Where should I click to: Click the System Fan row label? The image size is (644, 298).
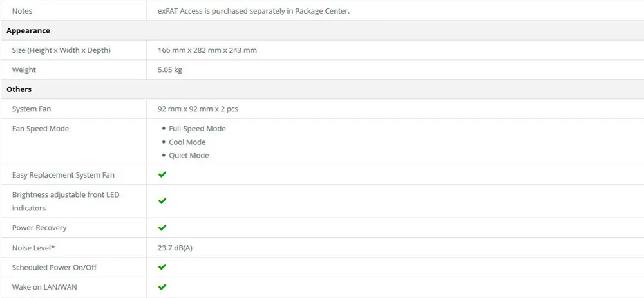click(x=32, y=109)
